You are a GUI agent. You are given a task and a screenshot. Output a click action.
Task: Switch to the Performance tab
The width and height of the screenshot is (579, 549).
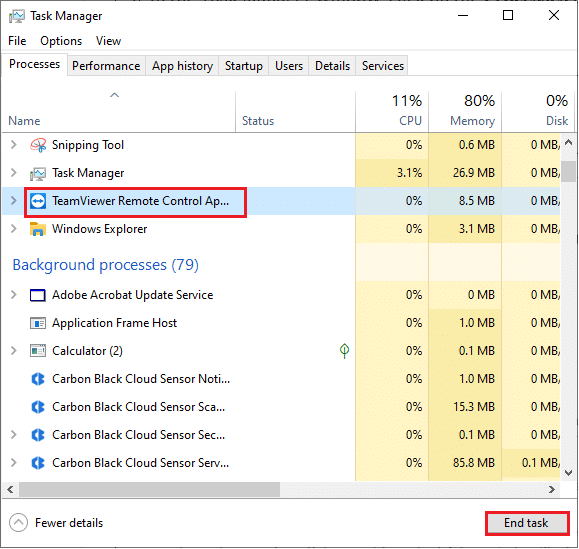click(106, 66)
